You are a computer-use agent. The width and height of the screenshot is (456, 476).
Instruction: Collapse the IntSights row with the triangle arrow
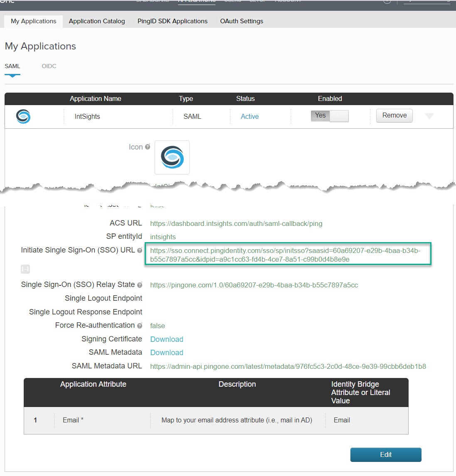429,116
